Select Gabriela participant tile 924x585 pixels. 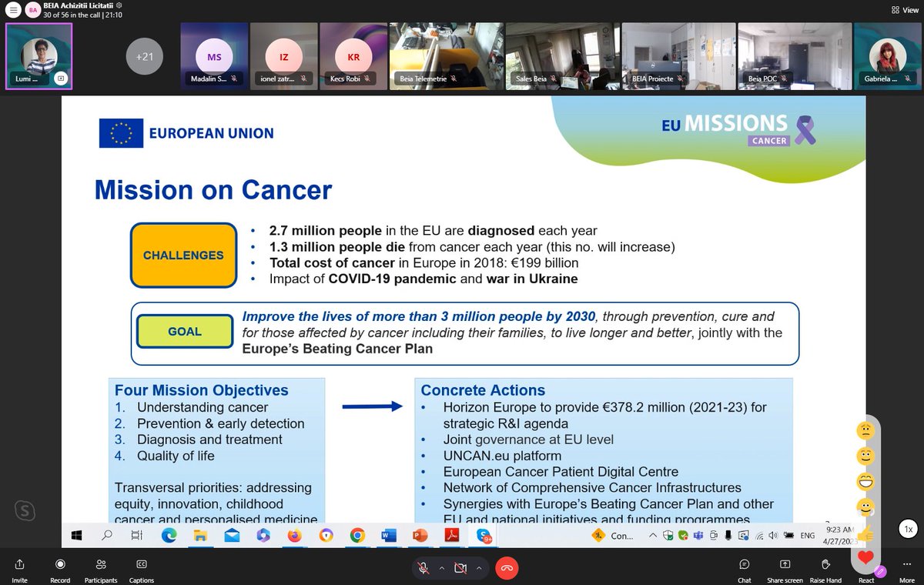click(888, 56)
